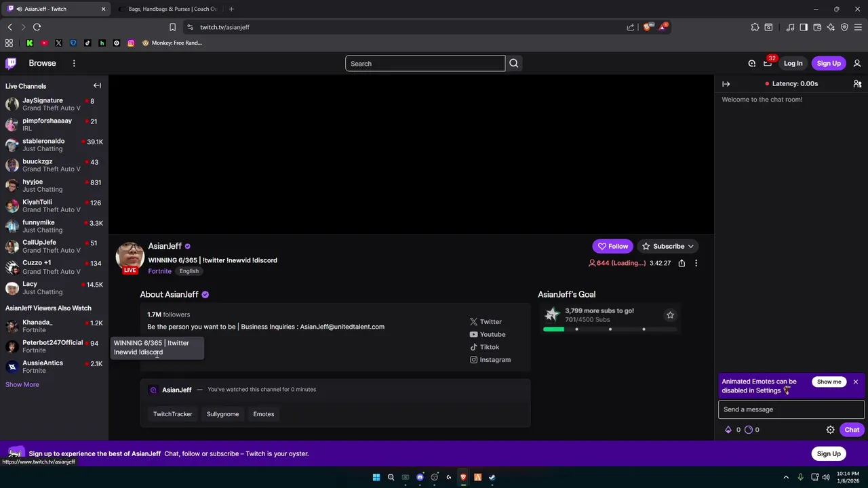Open AussieAntics channel in sidebar
868x488 pixels.
(54, 367)
